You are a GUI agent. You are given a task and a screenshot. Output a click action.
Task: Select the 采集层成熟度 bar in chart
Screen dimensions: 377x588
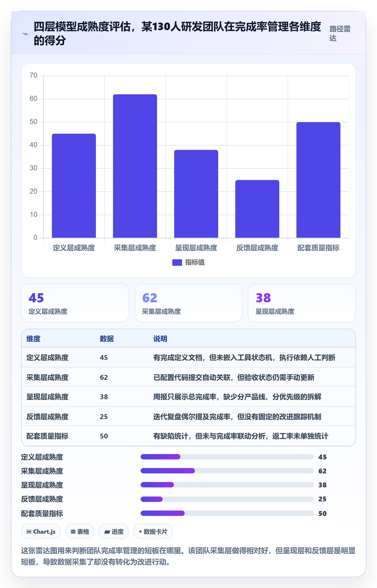pos(135,166)
